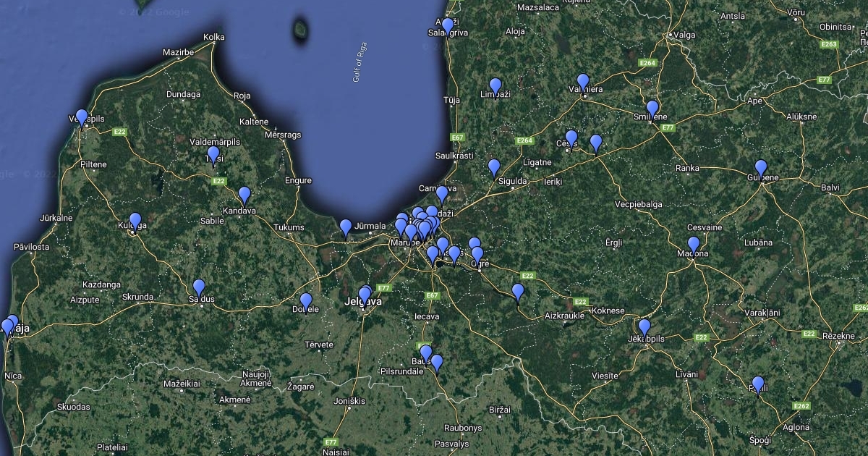868x456 pixels.
Task: Open the marker at Smiltene
Action: 652,109
